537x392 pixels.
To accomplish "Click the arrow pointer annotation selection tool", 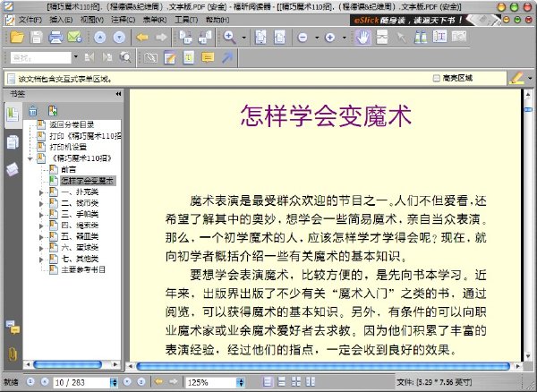I will 401,37.
